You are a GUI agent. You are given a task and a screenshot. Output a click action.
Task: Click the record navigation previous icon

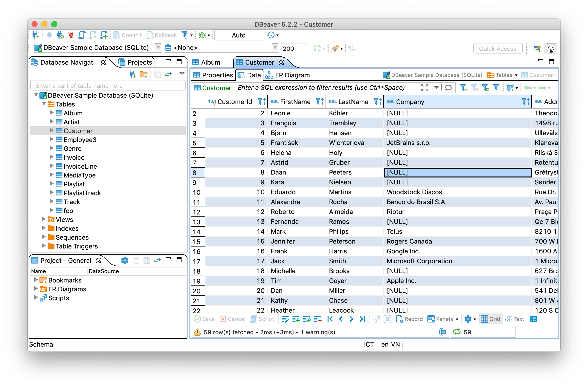(x=342, y=319)
